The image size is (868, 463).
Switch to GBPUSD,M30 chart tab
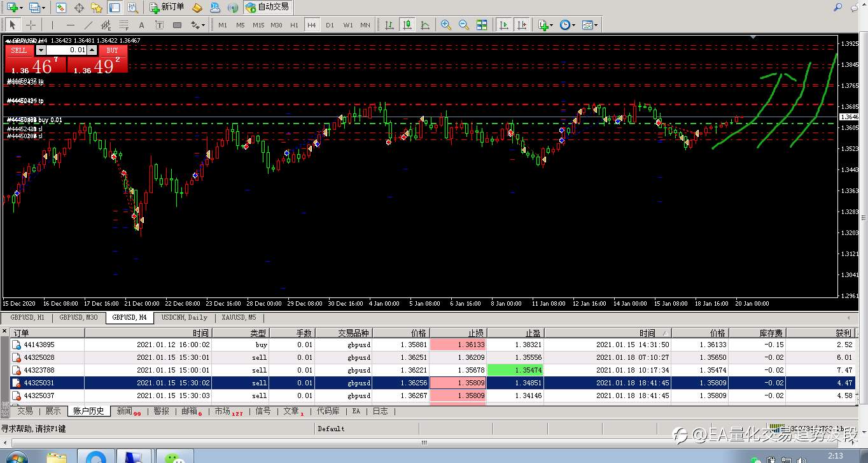coord(79,317)
